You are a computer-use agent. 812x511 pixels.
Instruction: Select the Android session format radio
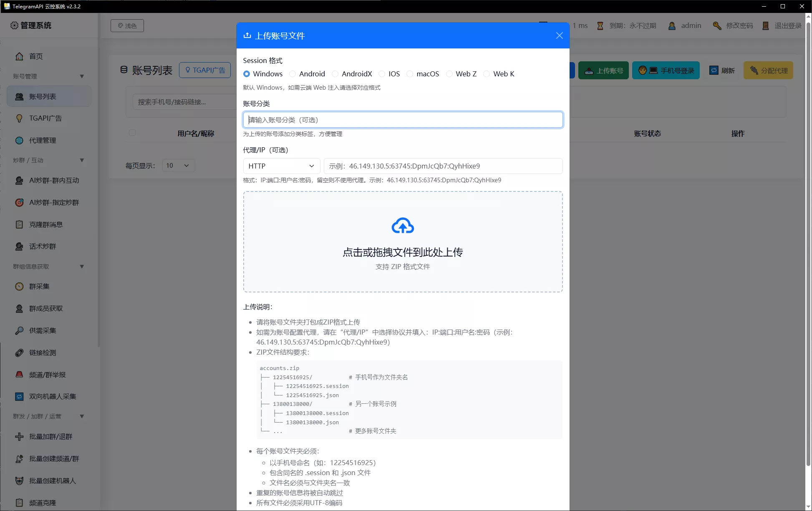tap(293, 74)
